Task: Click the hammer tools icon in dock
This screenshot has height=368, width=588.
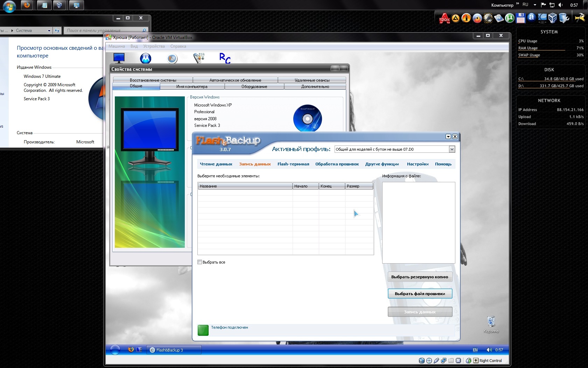Action: click(580, 18)
